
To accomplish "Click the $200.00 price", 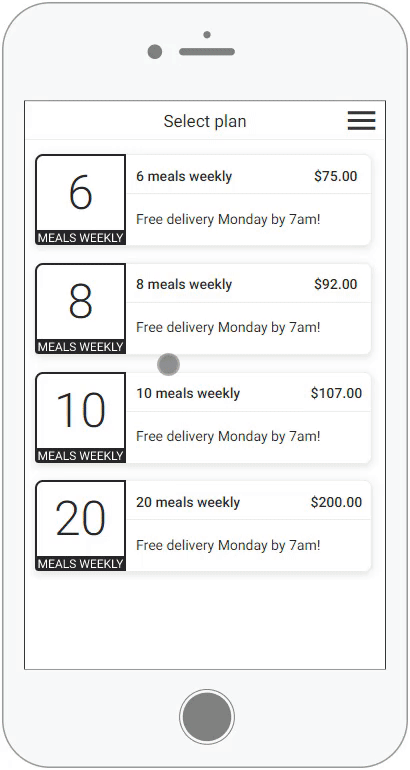I will click(336, 502).
